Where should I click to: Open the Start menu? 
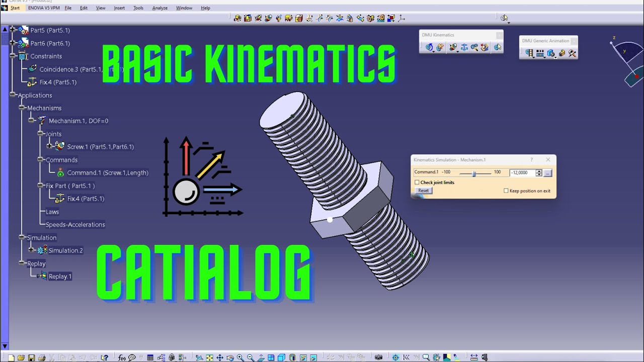15,8
